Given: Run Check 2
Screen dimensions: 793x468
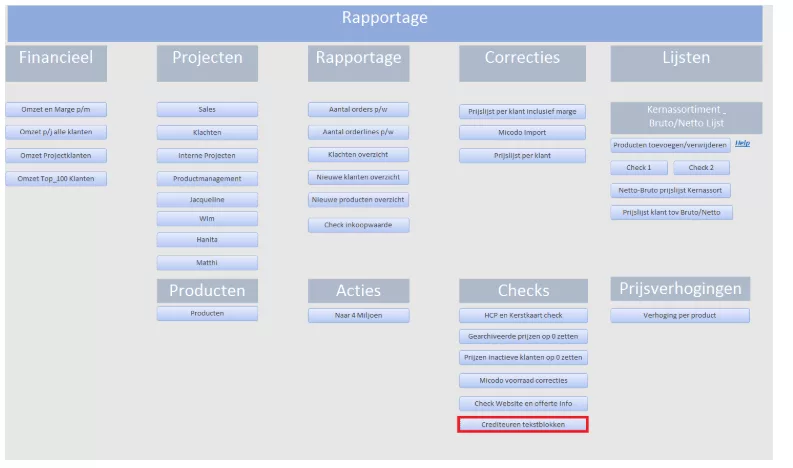Looking at the screenshot, I should click(701, 167).
